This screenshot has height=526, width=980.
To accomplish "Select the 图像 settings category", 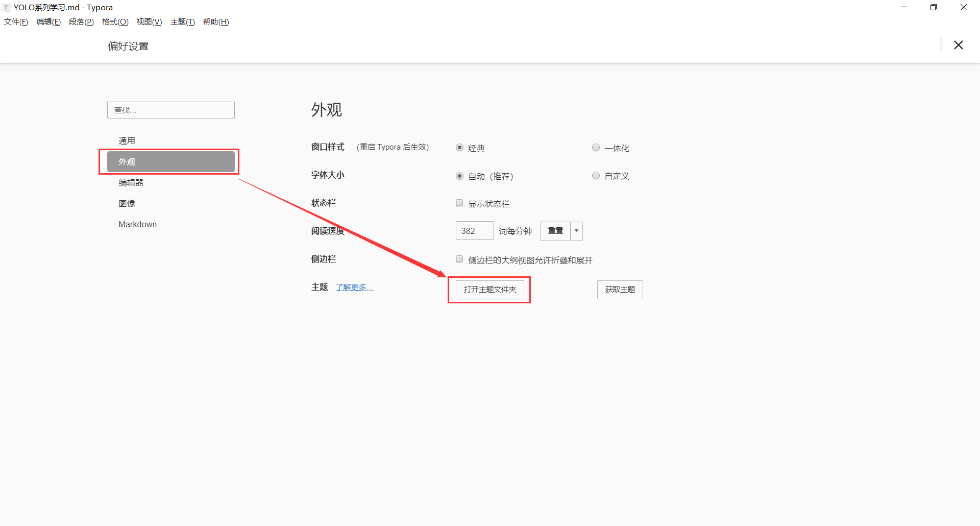I will pyautogui.click(x=171, y=204).
